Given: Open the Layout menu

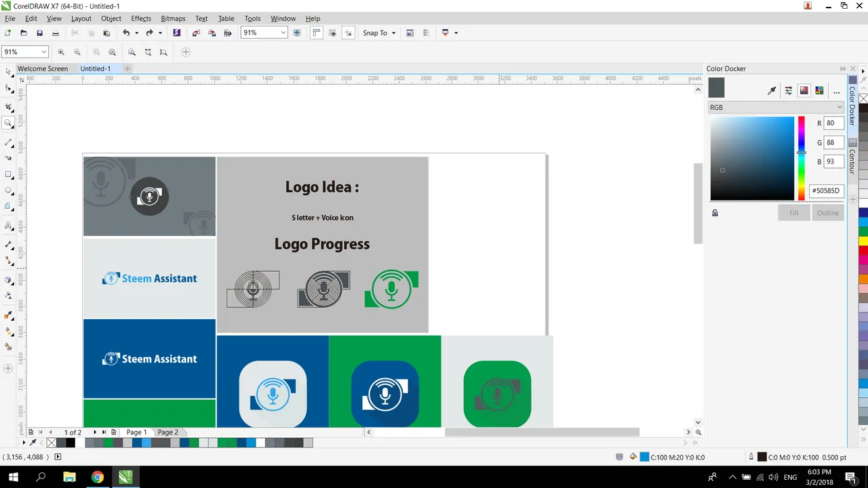Looking at the screenshot, I should [x=81, y=18].
